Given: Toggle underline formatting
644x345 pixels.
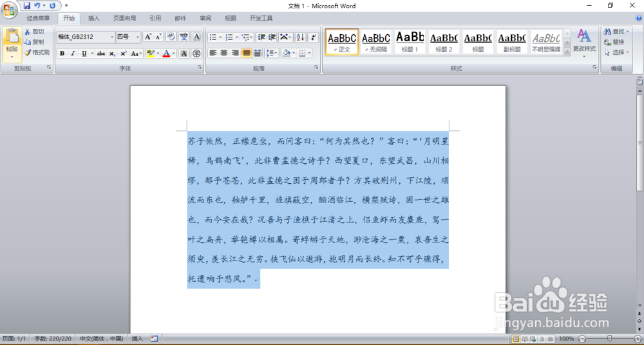Looking at the screenshot, I should [84, 54].
